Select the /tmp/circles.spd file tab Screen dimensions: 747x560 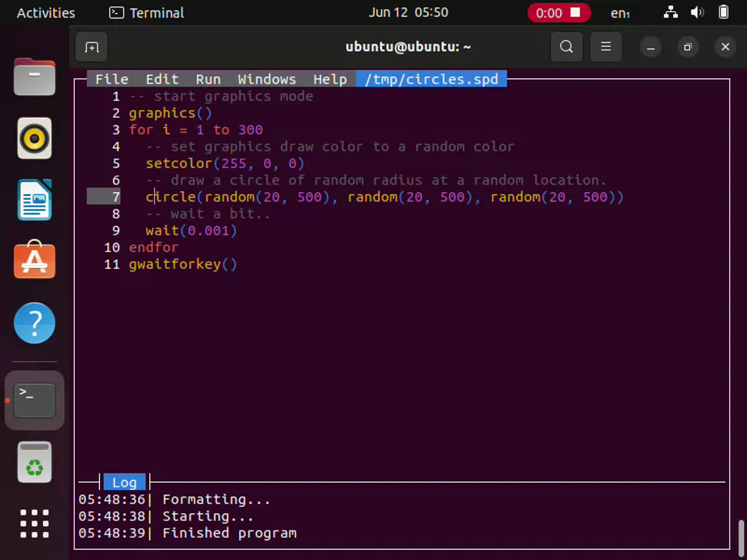click(x=431, y=79)
